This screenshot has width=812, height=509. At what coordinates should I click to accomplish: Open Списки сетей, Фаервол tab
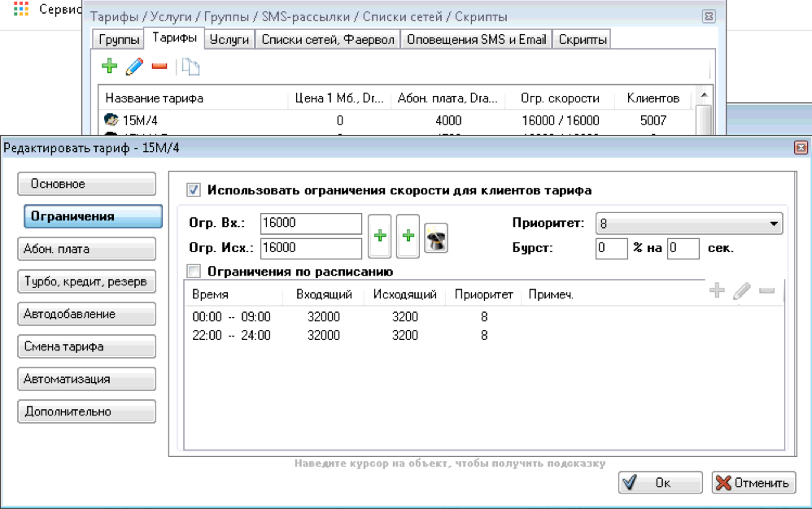pyautogui.click(x=328, y=40)
